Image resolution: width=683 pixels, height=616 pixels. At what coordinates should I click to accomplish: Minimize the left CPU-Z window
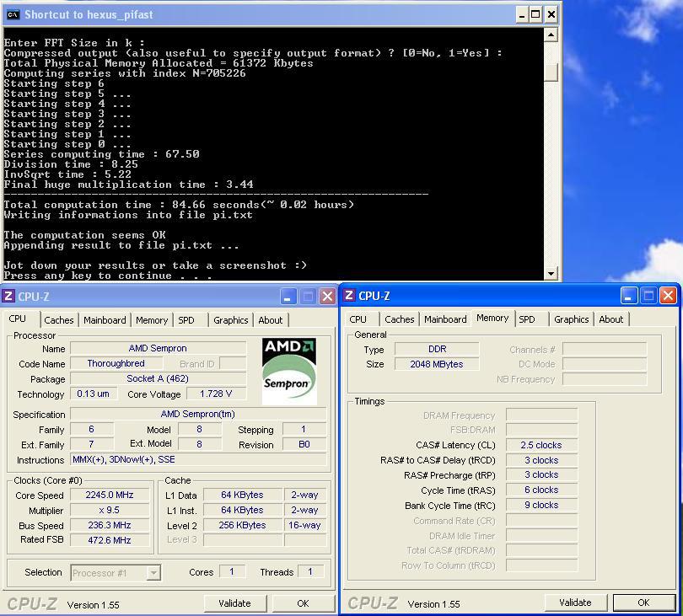(x=287, y=297)
